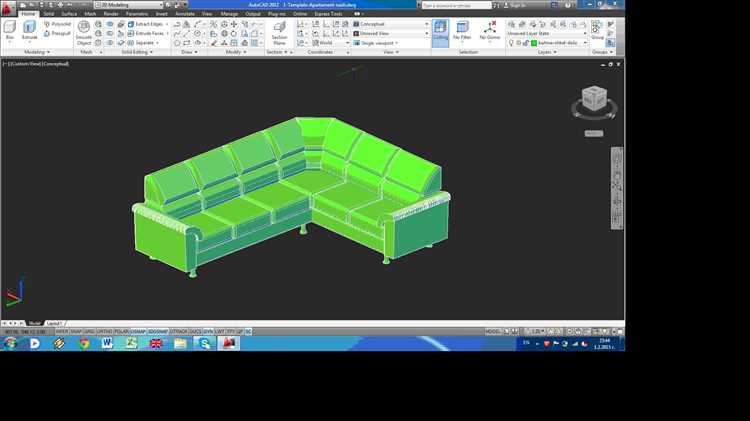Viewport: 750px width, 421px height.
Task: Click the ViewCube in the viewport
Action: click(x=594, y=98)
